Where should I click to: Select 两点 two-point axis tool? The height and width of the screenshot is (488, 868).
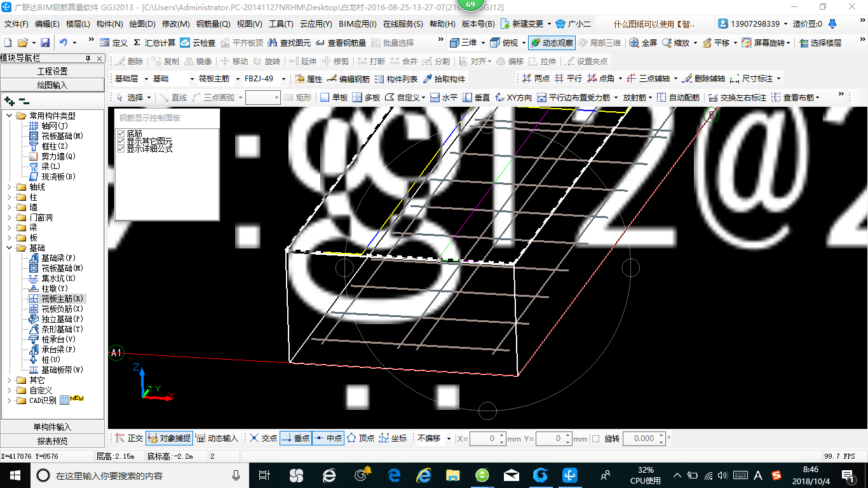[536, 78]
